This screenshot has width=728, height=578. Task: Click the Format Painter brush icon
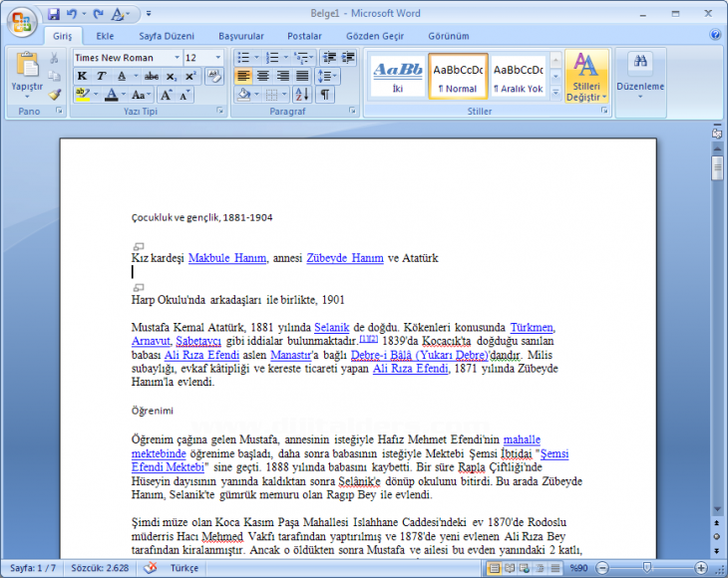pyautogui.click(x=54, y=95)
